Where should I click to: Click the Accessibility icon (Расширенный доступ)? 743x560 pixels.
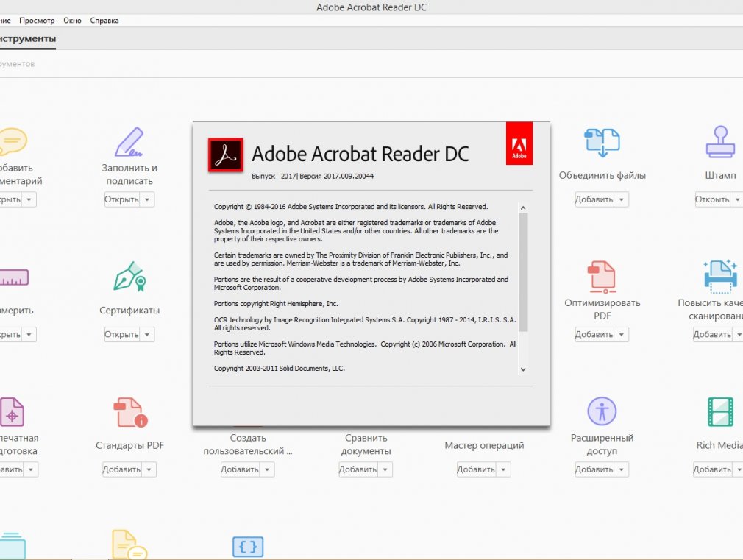click(x=602, y=411)
